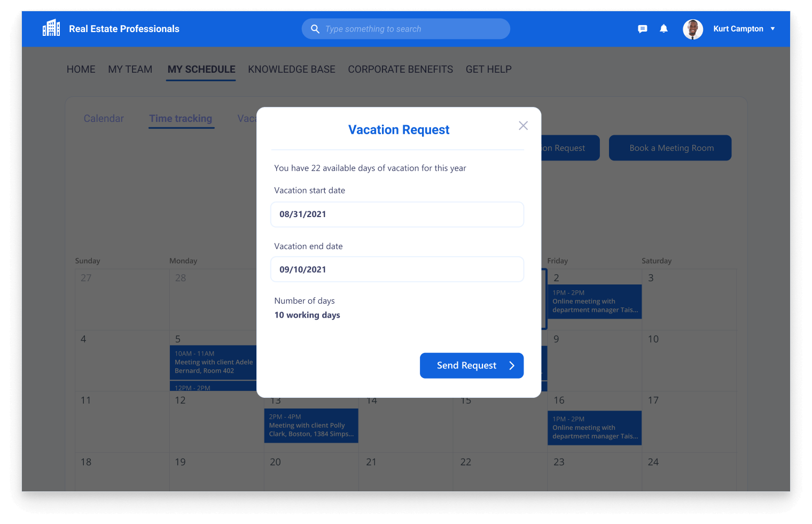Go to the HOME menu item

(x=81, y=70)
